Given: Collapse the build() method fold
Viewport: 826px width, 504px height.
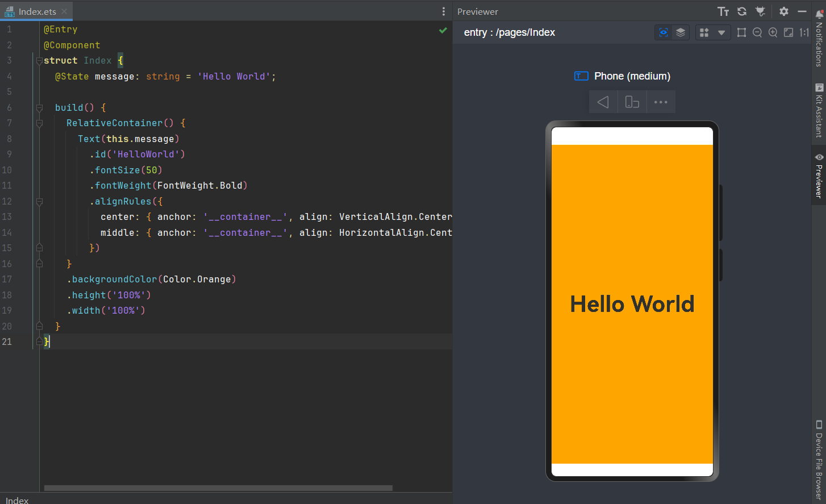Looking at the screenshot, I should tap(39, 107).
